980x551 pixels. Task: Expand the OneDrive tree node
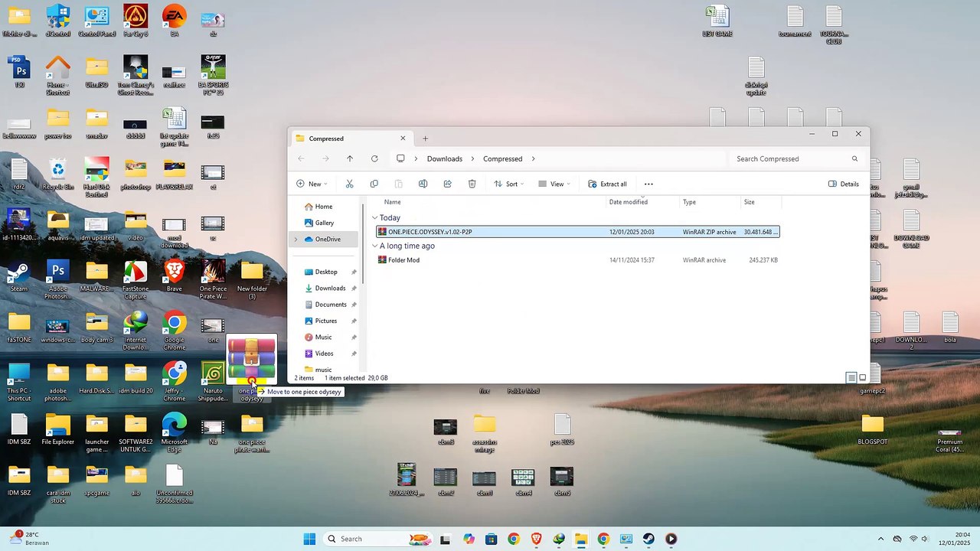coord(296,239)
